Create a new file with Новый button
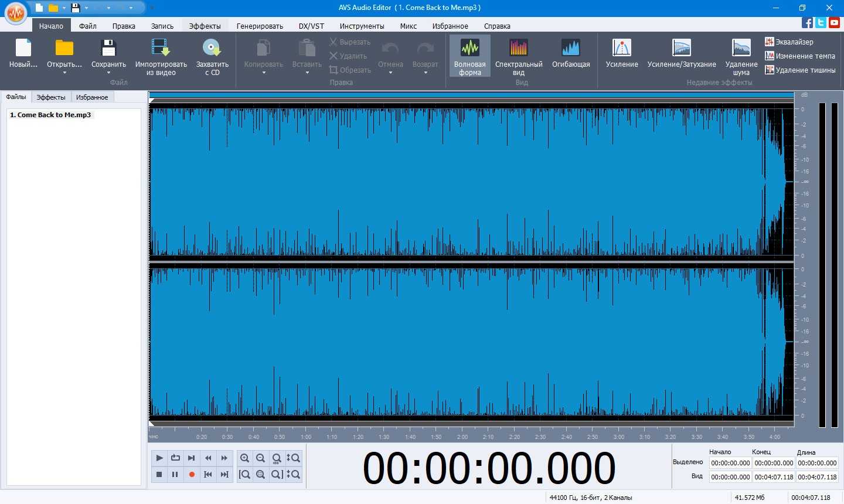Image resolution: width=844 pixels, height=504 pixels. point(23,55)
